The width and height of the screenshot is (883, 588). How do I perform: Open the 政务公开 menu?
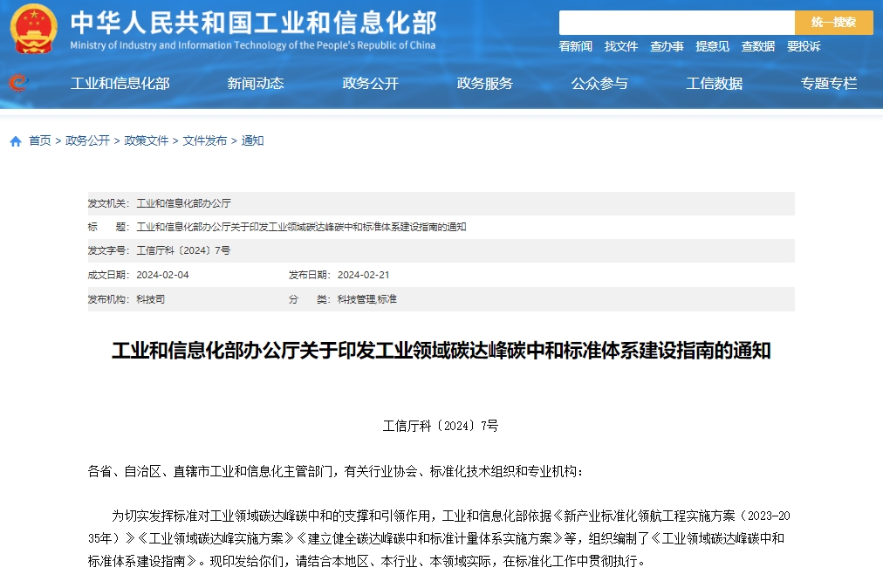pyautogui.click(x=370, y=84)
